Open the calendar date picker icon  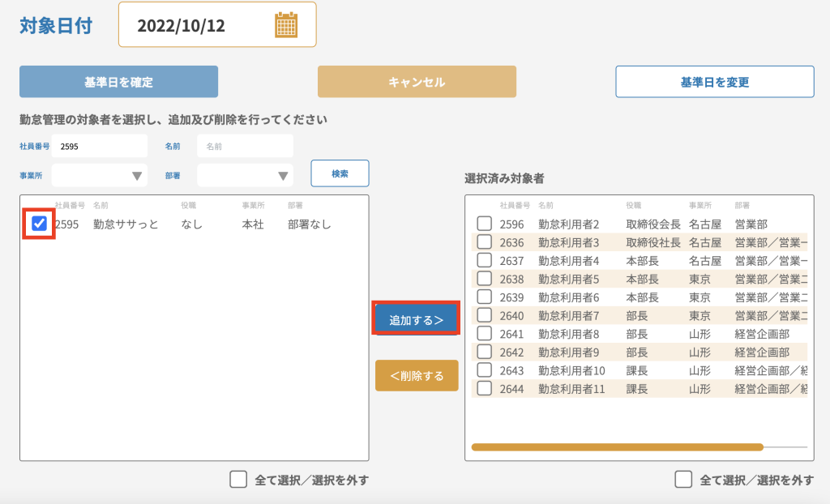point(286,25)
